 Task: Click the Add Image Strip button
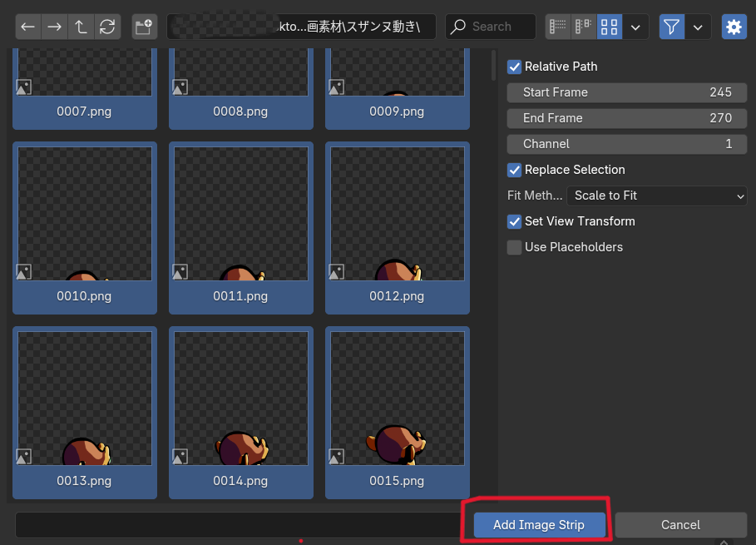tap(539, 525)
